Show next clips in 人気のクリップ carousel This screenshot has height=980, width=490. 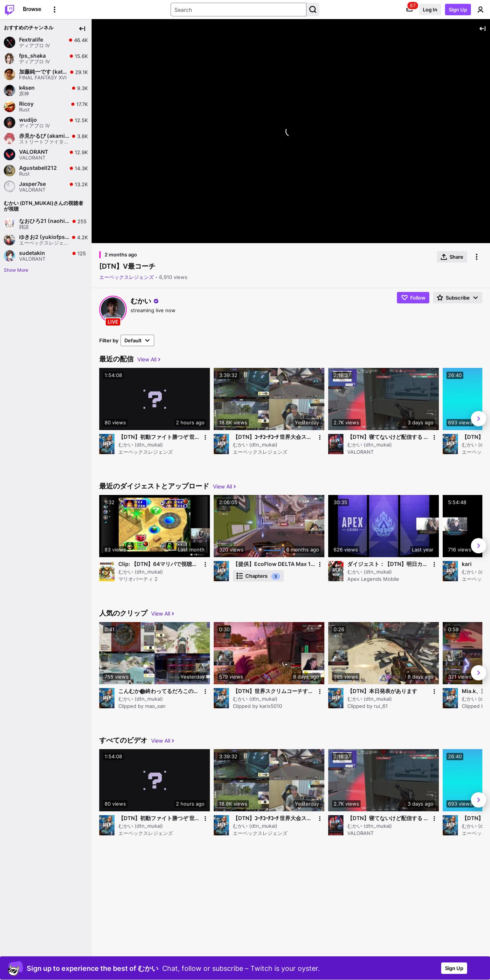[x=479, y=673]
